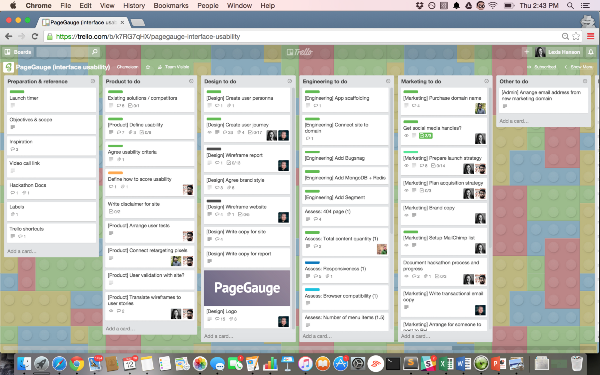Open the History menu in menu bar
600x375 pixels.
[134, 5]
